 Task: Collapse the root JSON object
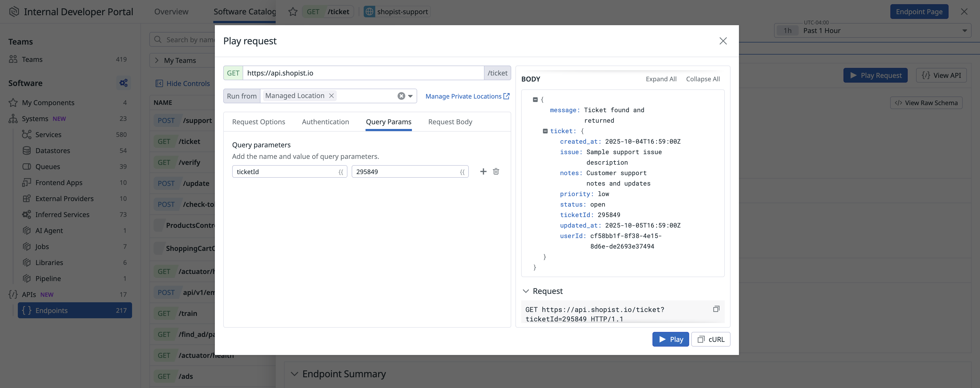coord(535,99)
